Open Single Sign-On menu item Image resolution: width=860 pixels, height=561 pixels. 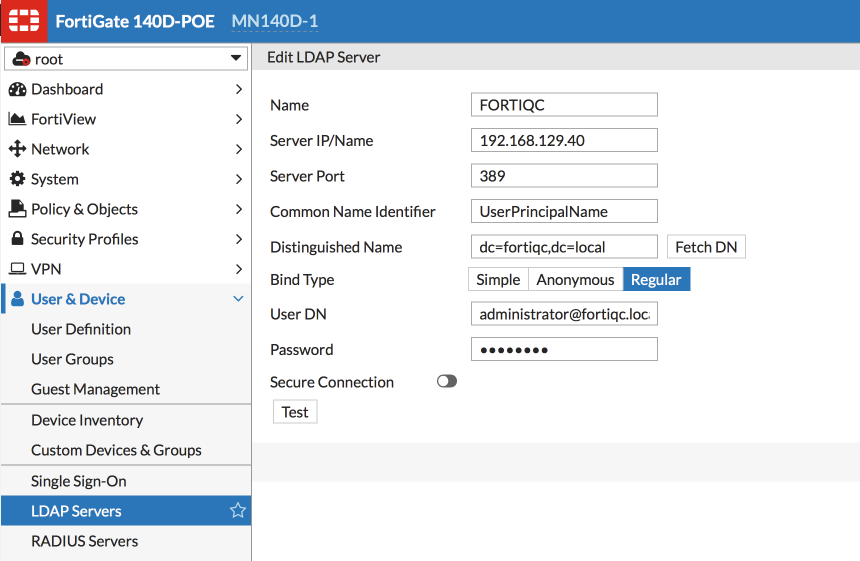126,481
